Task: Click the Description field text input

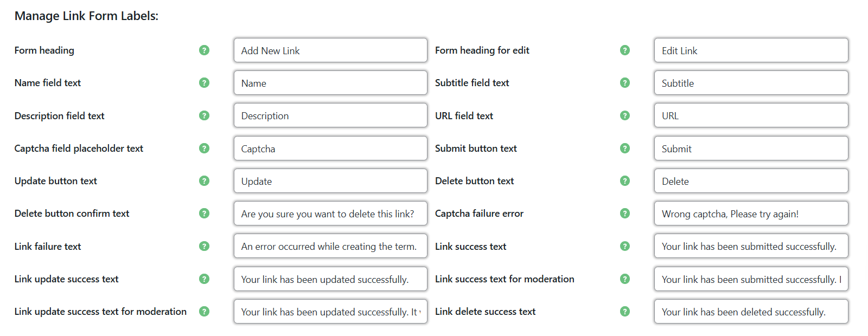Action: click(x=330, y=115)
